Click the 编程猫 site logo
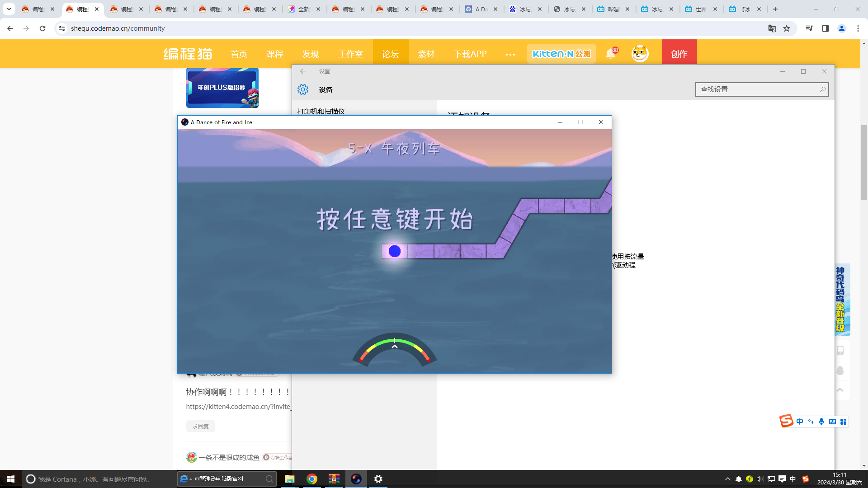This screenshot has height=488, width=868. pos(188,54)
